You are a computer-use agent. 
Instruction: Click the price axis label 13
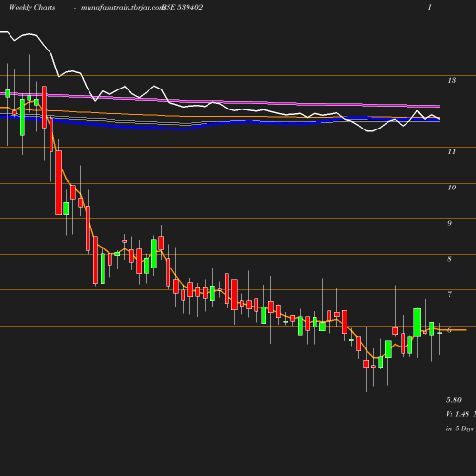point(452,80)
